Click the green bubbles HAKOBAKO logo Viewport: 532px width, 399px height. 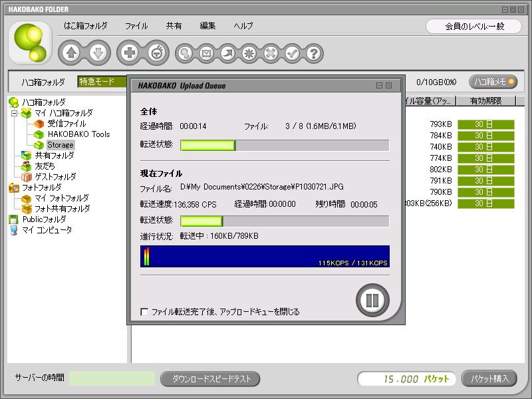click(31, 43)
